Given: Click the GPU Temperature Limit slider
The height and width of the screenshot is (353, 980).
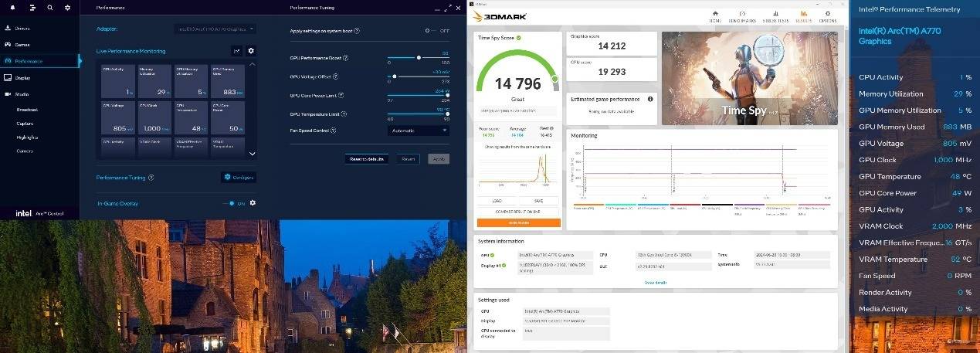Looking at the screenshot, I should coord(418,114).
